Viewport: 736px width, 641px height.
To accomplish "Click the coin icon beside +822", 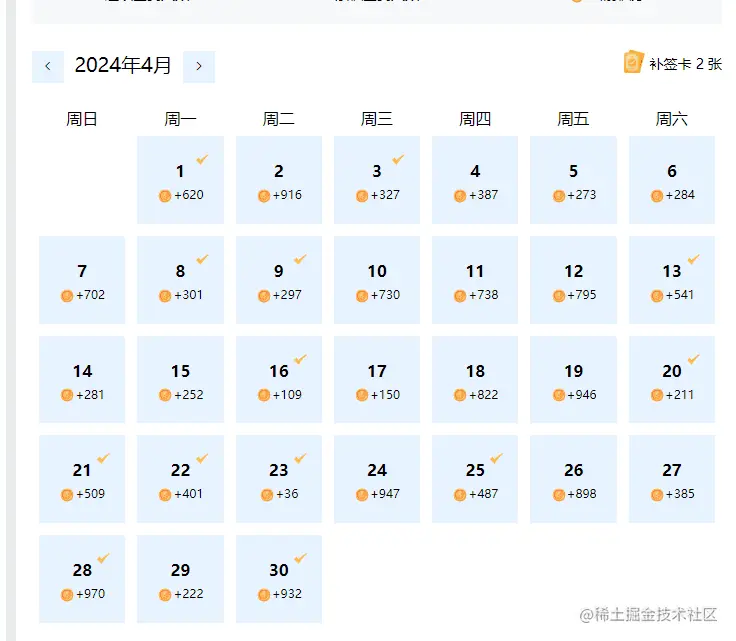I will coord(460,396).
